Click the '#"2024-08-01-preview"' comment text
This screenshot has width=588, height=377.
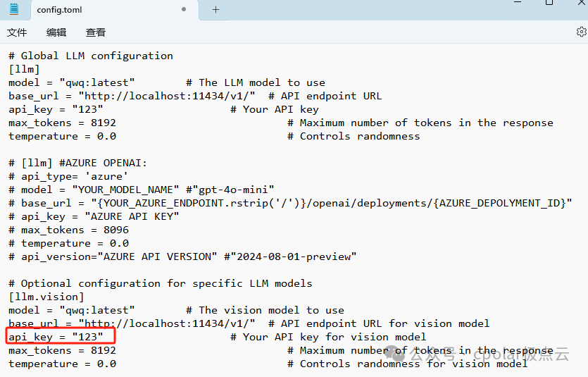(x=290, y=257)
